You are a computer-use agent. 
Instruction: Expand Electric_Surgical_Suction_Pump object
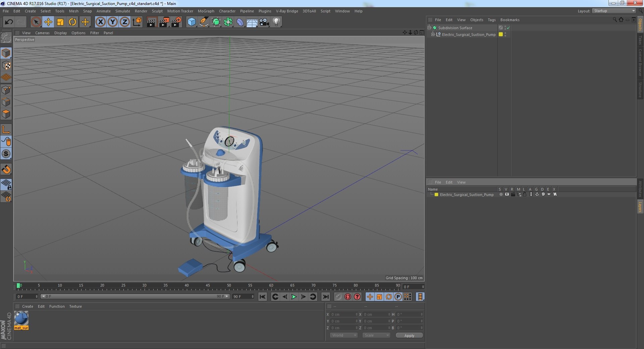point(433,34)
